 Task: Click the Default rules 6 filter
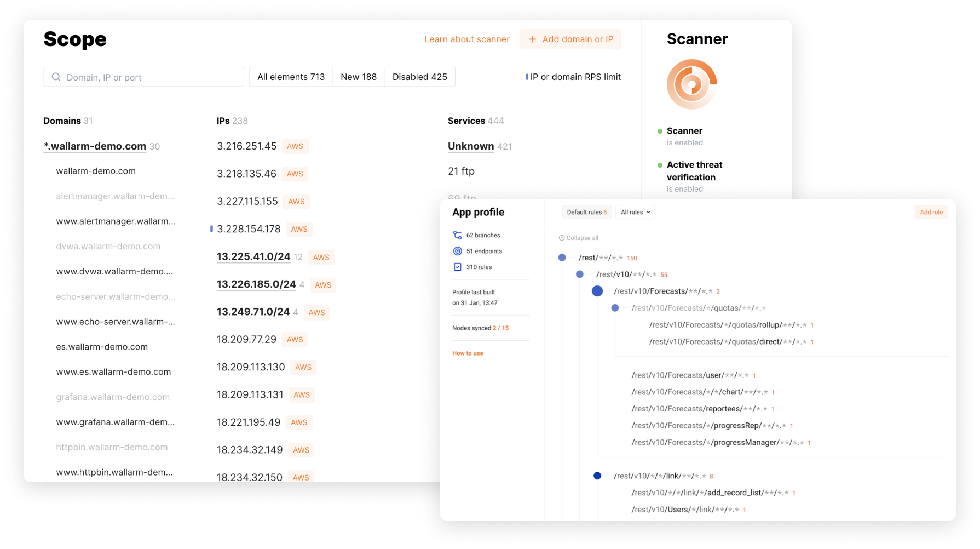coord(587,212)
